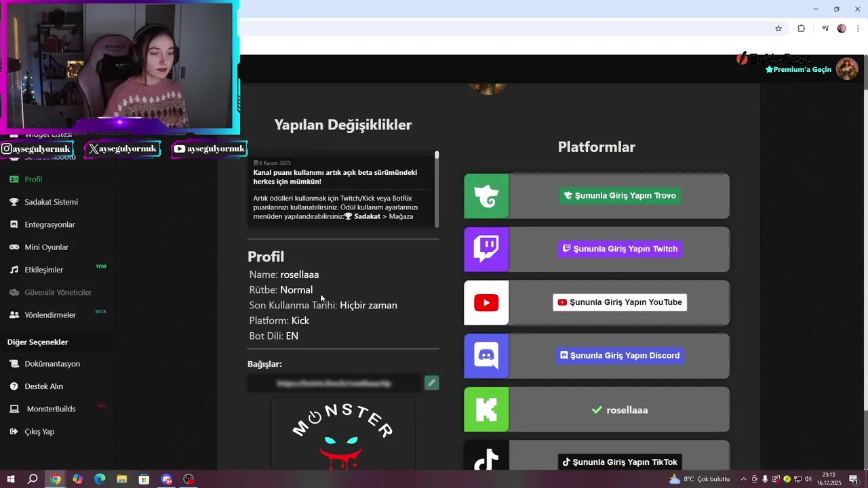The width and height of the screenshot is (868, 488).
Task: Click the Platformlar heading
Action: click(x=597, y=147)
